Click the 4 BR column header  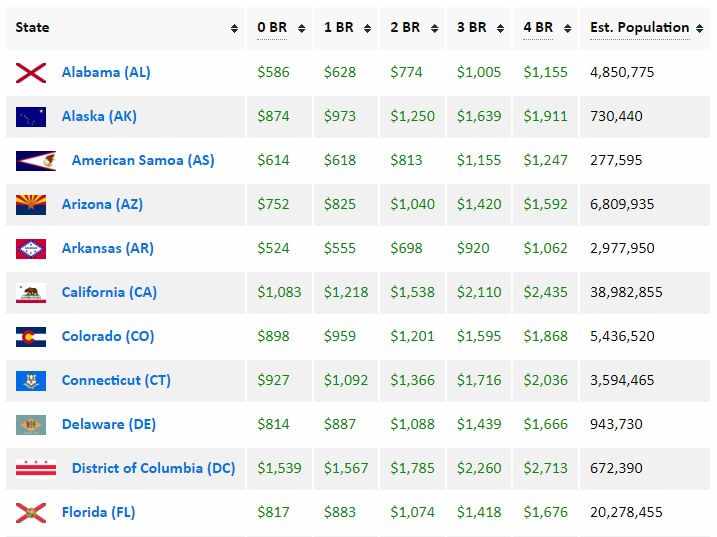pos(539,27)
